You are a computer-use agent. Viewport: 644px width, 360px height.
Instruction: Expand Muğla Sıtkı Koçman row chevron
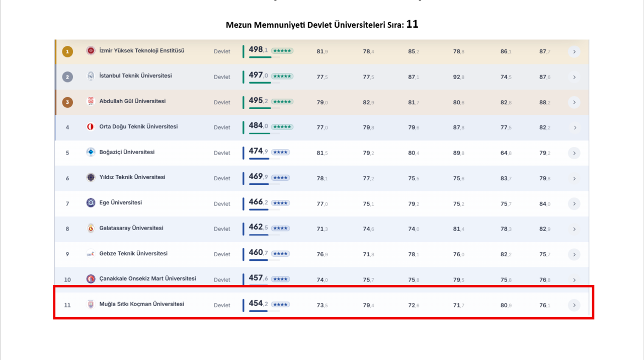pos(574,305)
